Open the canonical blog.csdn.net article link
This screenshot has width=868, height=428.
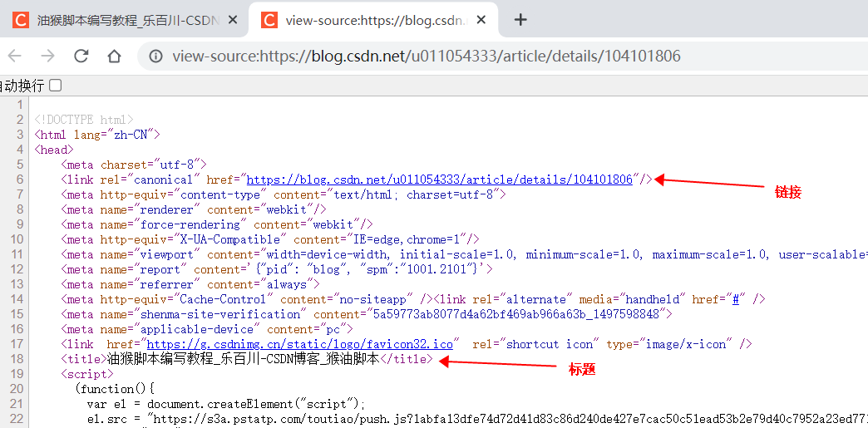(x=440, y=180)
